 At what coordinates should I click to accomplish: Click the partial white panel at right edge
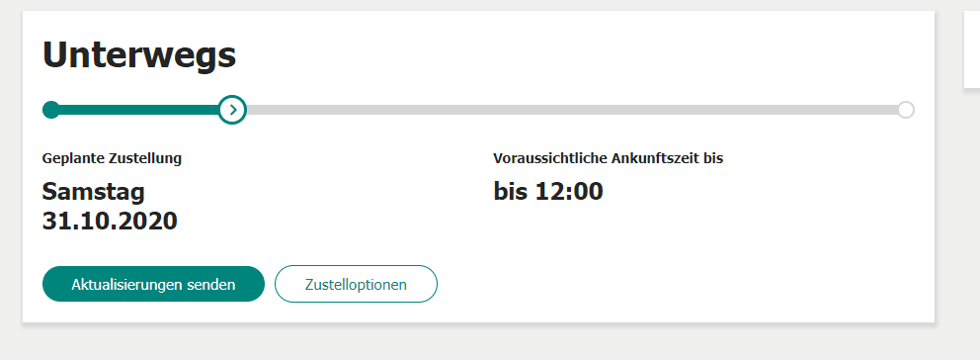click(x=972, y=48)
